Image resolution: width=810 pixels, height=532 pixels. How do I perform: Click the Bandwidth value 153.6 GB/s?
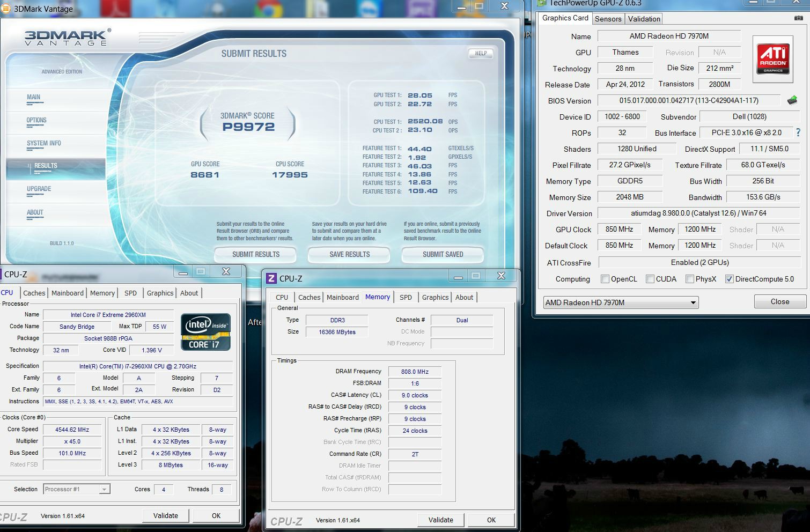(763, 197)
